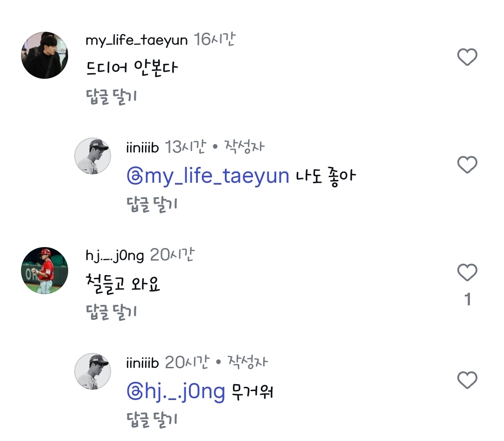Tap username iiniiib on the 20시간 reply
The width and height of the screenshot is (504, 441).
pos(142,363)
